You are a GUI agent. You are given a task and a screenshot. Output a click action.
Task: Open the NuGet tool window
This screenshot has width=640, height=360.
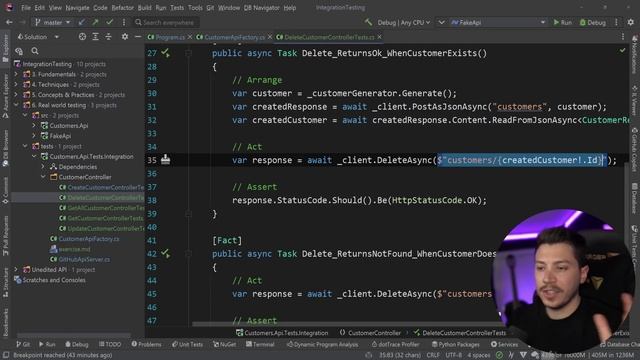click(224, 344)
